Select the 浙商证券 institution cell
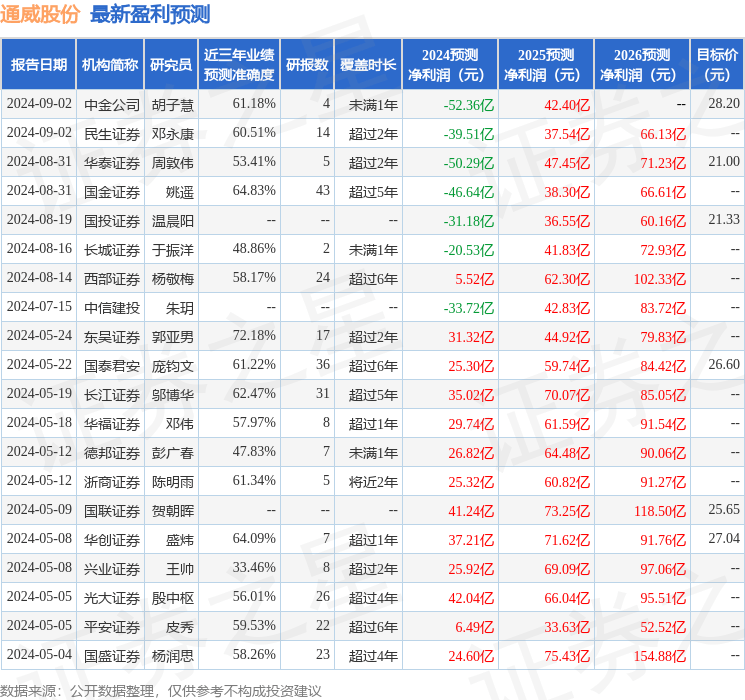This screenshot has height=700, width=745. click(112, 481)
